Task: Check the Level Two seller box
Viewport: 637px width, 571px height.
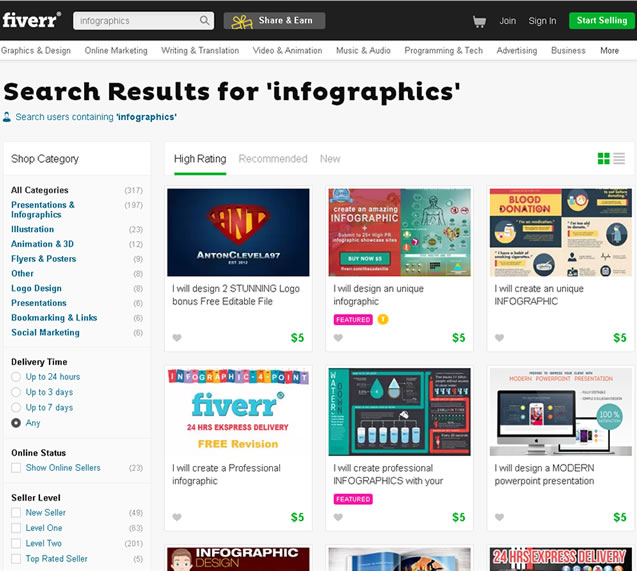Action: point(16,543)
